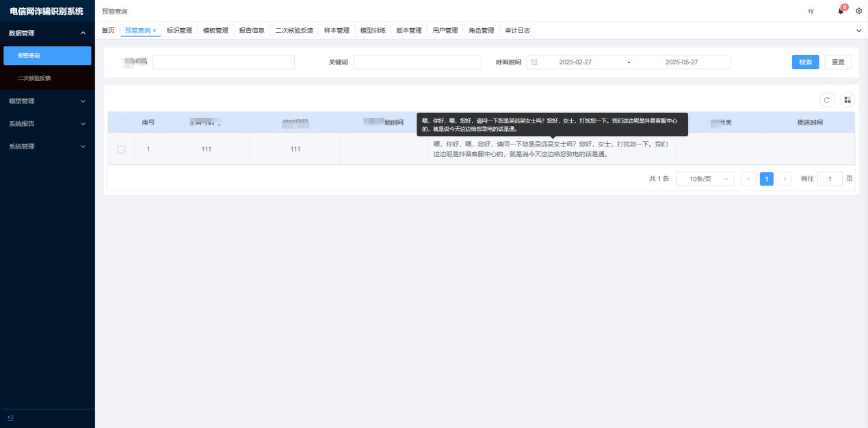
Task: Open the 审计日志 tab
Action: [517, 31]
